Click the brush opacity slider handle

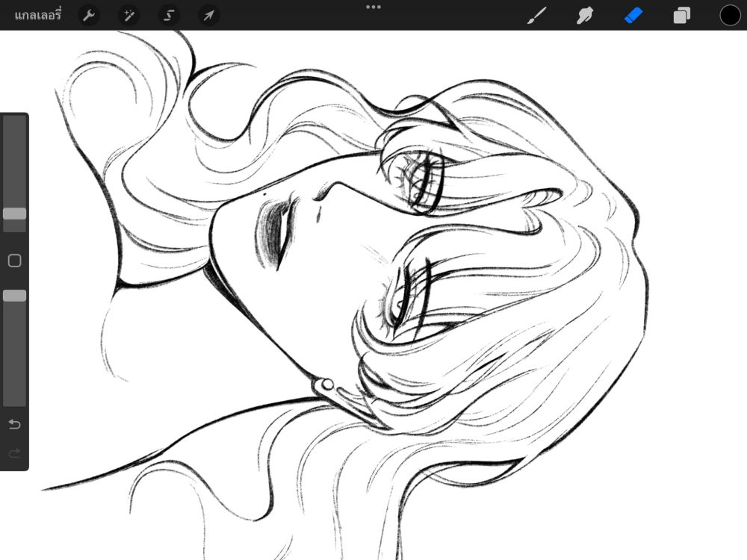tap(15, 296)
